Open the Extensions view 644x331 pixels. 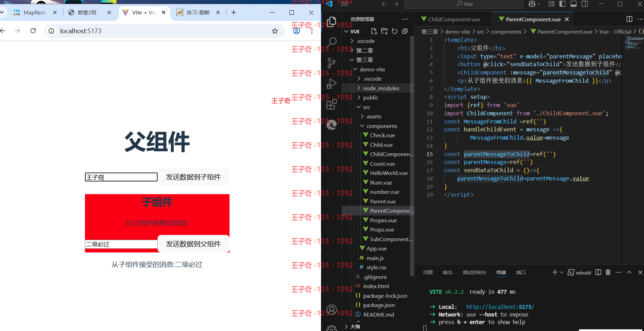(x=331, y=104)
